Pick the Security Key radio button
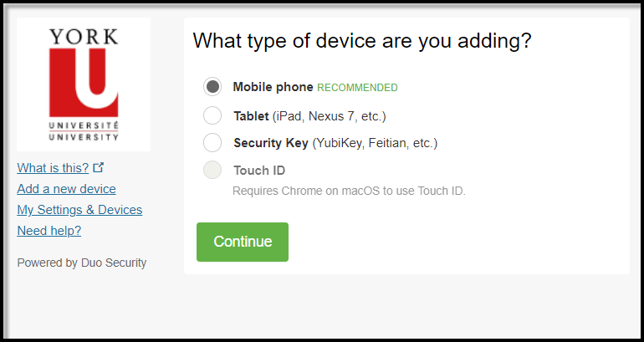Viewport: 644px width, 342px height. point(212,142)
